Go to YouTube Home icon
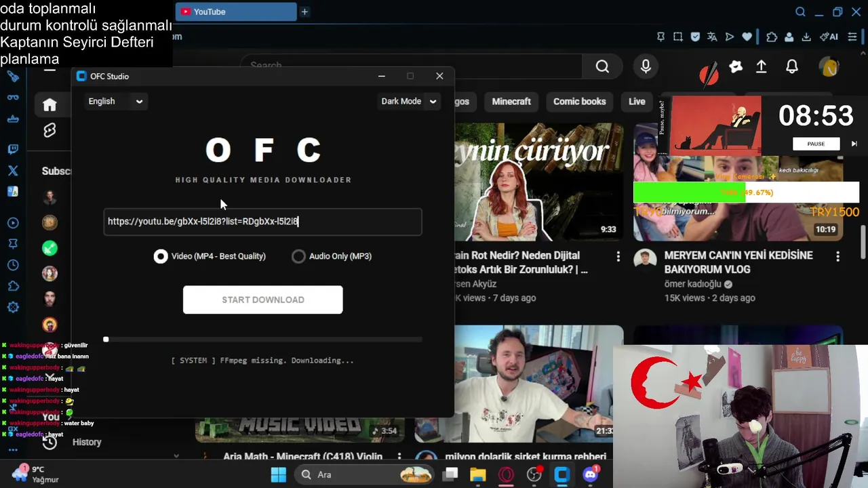 [x=50, y=104]
